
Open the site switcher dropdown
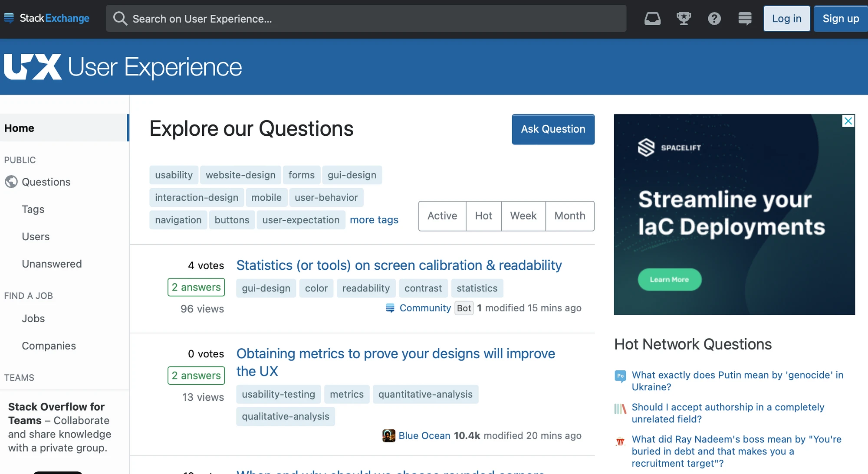point(744,18)
